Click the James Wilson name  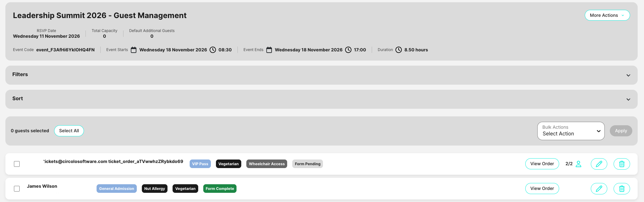[42, 186]
